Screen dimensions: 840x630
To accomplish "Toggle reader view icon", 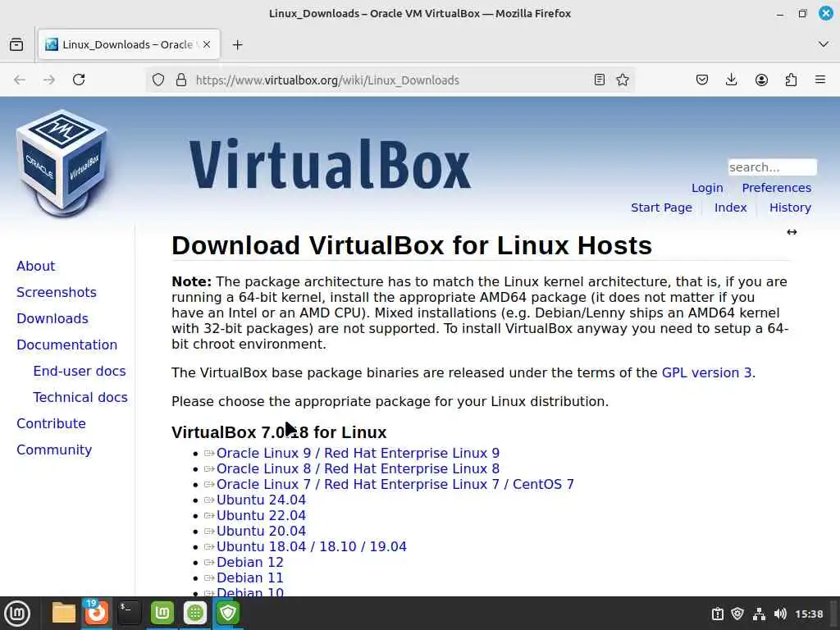I will 600,80.
